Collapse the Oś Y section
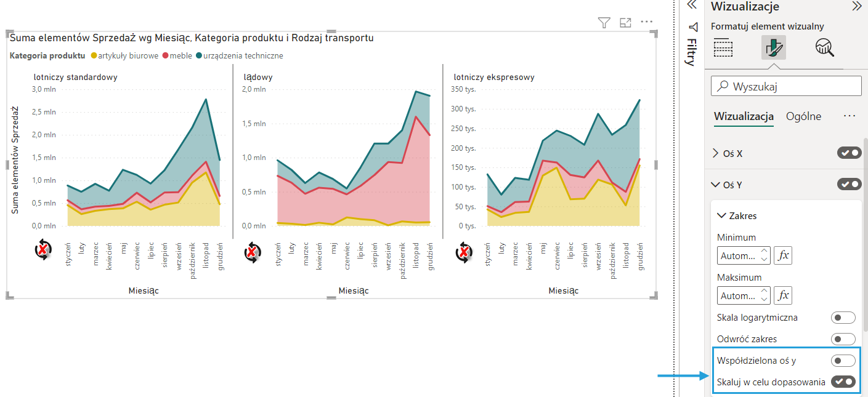Screen dimensions: 868x397 [x=715, y=184]
